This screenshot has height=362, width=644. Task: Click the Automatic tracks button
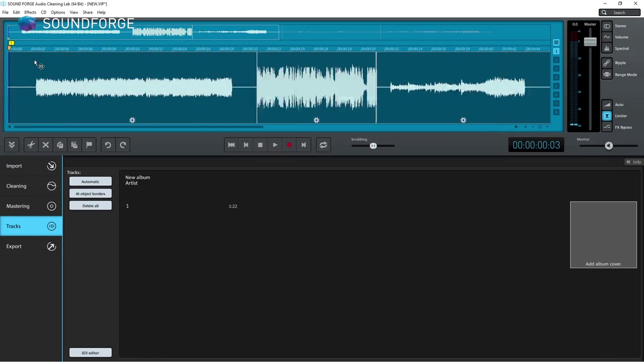point(91,182)
